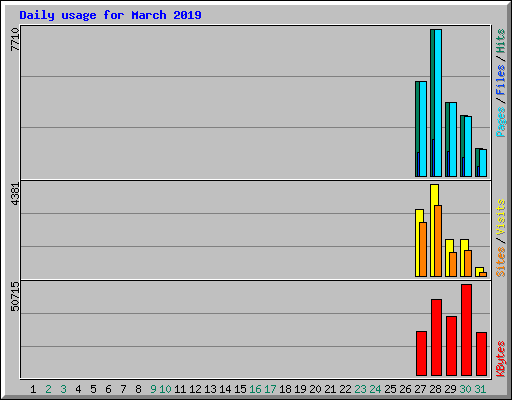Click the Pages legend label
This screenshot has height=400, width=512.
[x=500, y=122]
